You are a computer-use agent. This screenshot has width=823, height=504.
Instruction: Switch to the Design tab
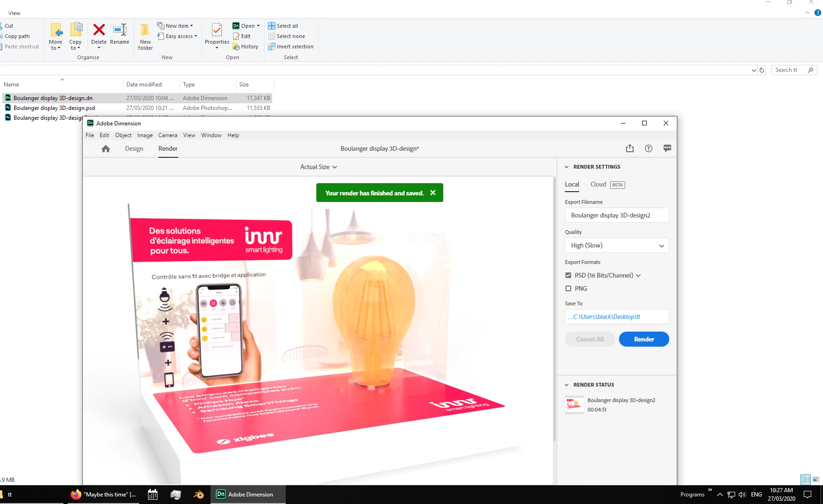[134, 148]
